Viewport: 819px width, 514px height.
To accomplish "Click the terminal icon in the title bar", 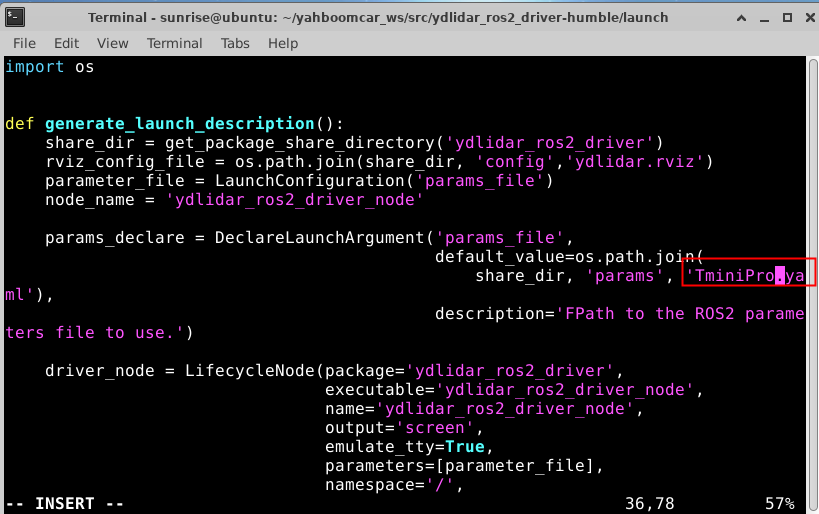I will pos(15,17).
